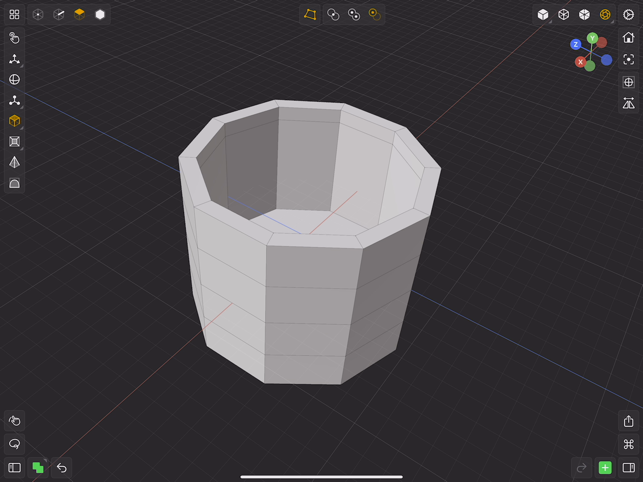
Task: Undo the last action
Action: pos(62,468)
